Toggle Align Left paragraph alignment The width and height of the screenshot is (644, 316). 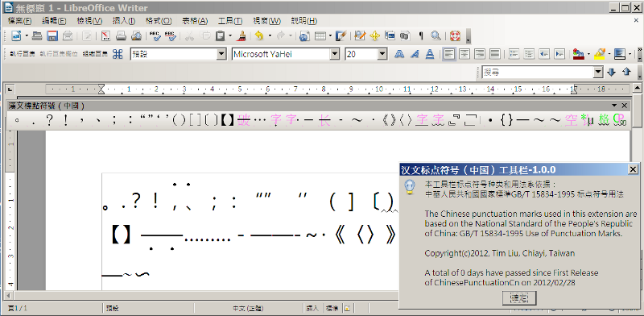click(450, 54)
